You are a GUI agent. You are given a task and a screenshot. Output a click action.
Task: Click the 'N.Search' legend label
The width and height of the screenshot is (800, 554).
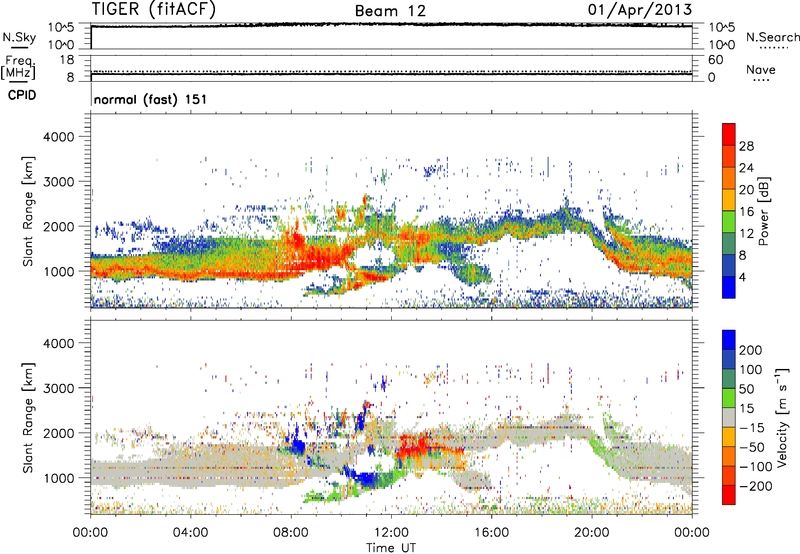[772, 37]
